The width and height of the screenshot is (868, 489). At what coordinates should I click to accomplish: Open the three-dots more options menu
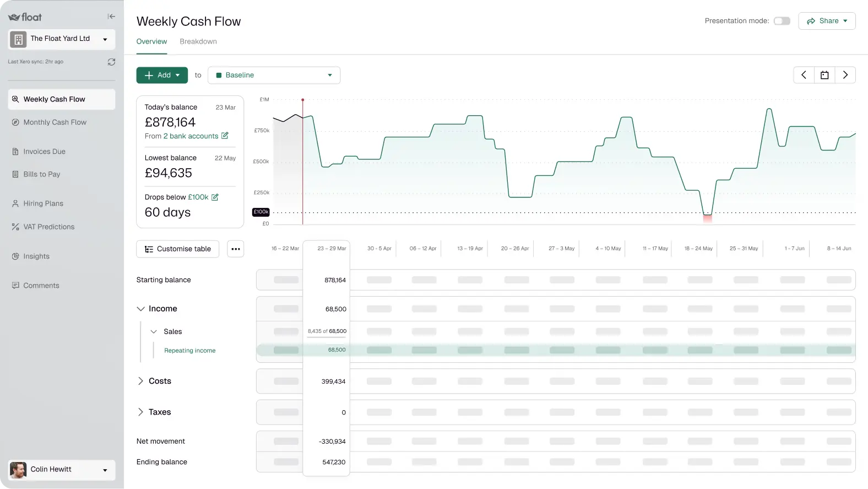point(236,249)
